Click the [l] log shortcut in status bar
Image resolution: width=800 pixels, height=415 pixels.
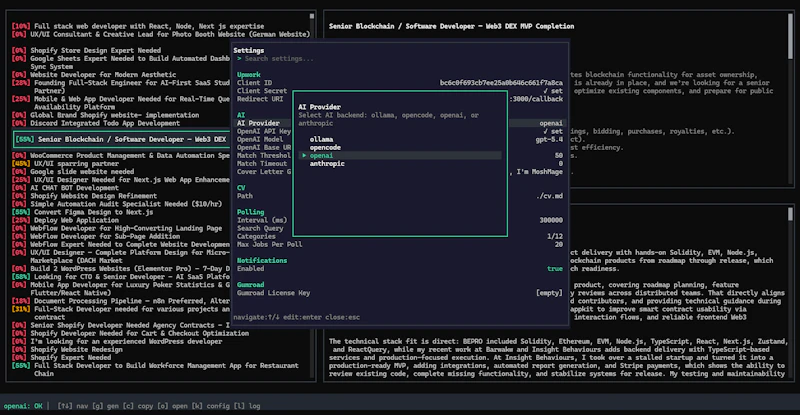pyautogui.click(x=247, y=406)
